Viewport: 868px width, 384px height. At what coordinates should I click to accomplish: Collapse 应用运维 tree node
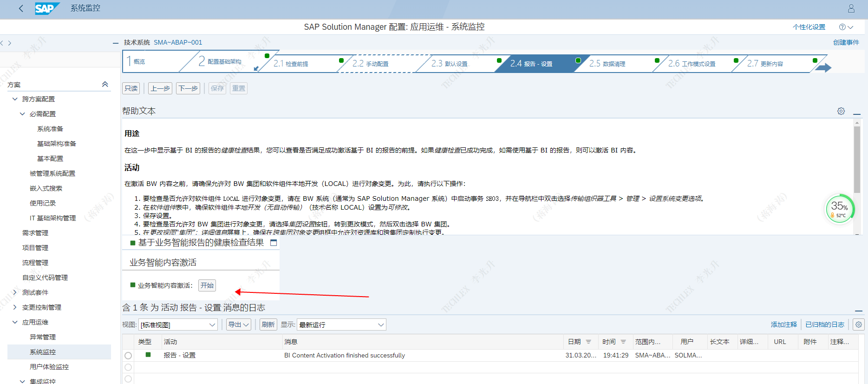click(15, 322)
